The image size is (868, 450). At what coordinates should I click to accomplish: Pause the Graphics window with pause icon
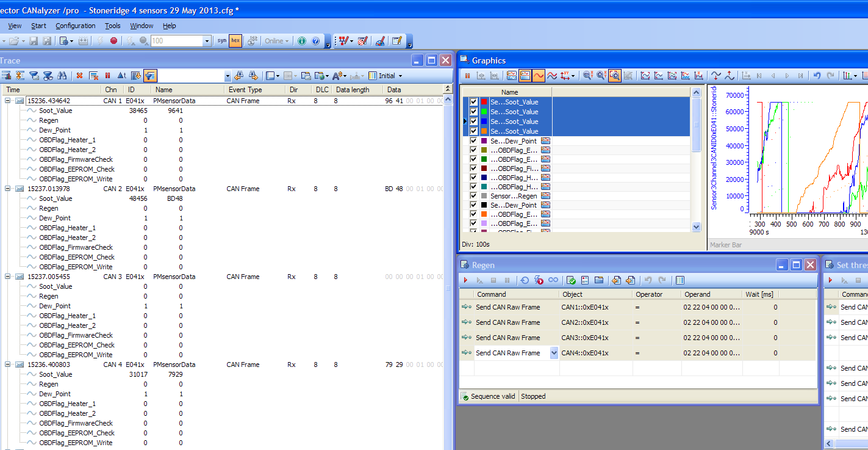tap(468, 76)
